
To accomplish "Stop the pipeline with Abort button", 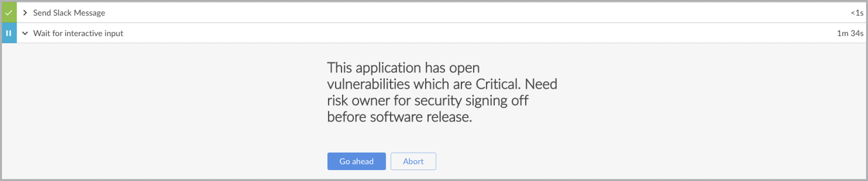I will [x=413, y=161].
